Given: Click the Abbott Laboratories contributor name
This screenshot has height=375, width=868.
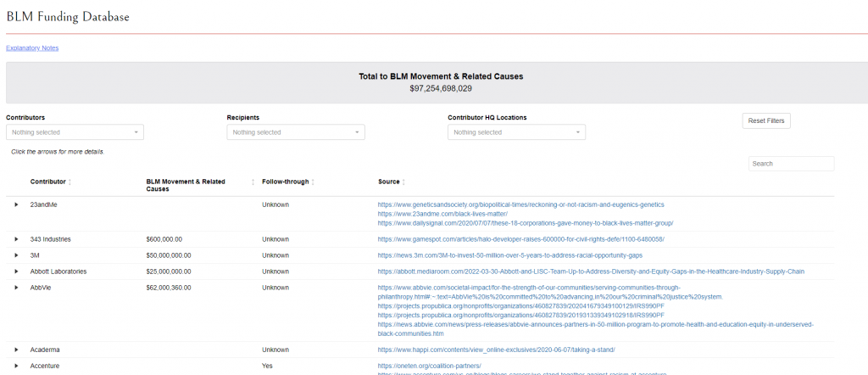Looking at the screenshot, I should coord(58,271).
